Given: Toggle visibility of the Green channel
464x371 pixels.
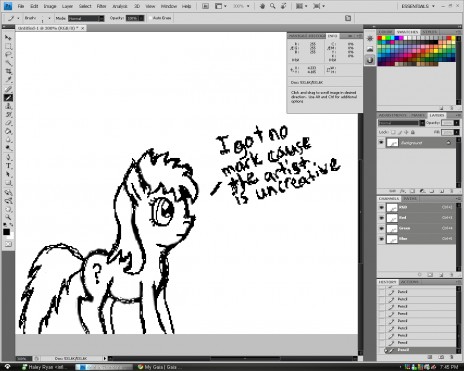Looking at the screenshot, I should click(x=381, y=228).
